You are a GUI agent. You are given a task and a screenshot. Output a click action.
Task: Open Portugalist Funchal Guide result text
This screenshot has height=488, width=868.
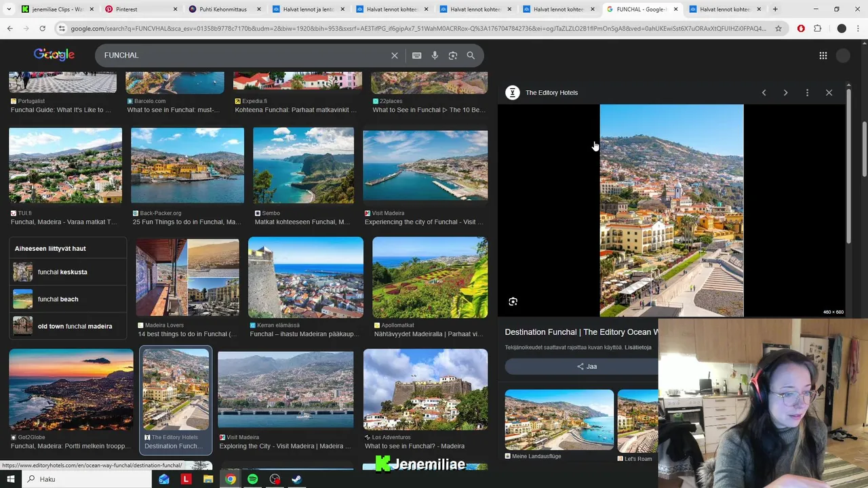click(x=61, y=110)
